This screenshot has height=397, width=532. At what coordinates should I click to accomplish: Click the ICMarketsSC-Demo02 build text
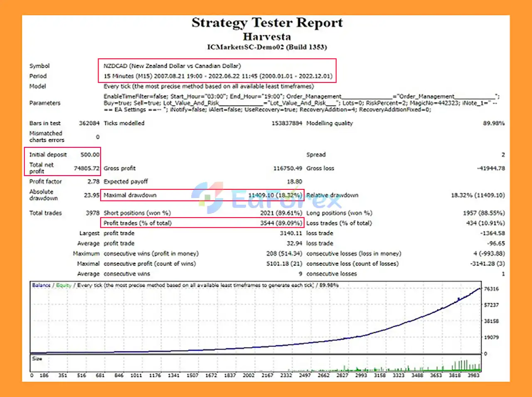pyautogui.click(x=267, y=47)
